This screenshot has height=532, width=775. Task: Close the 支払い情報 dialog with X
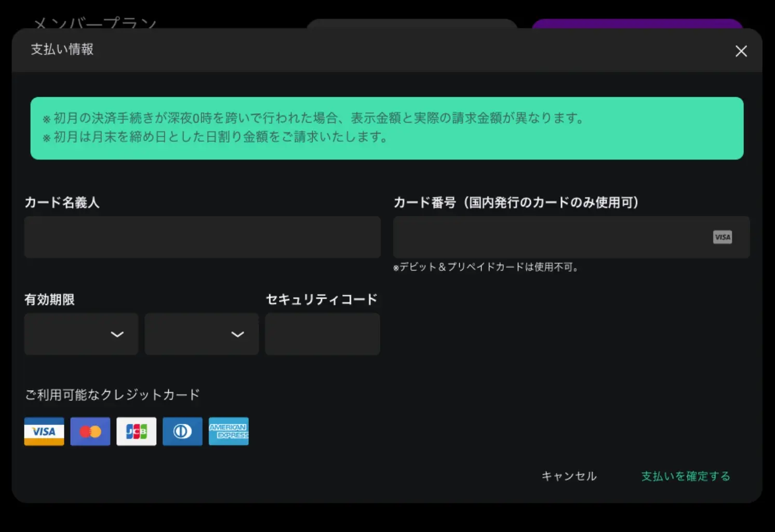pos(741,51)
